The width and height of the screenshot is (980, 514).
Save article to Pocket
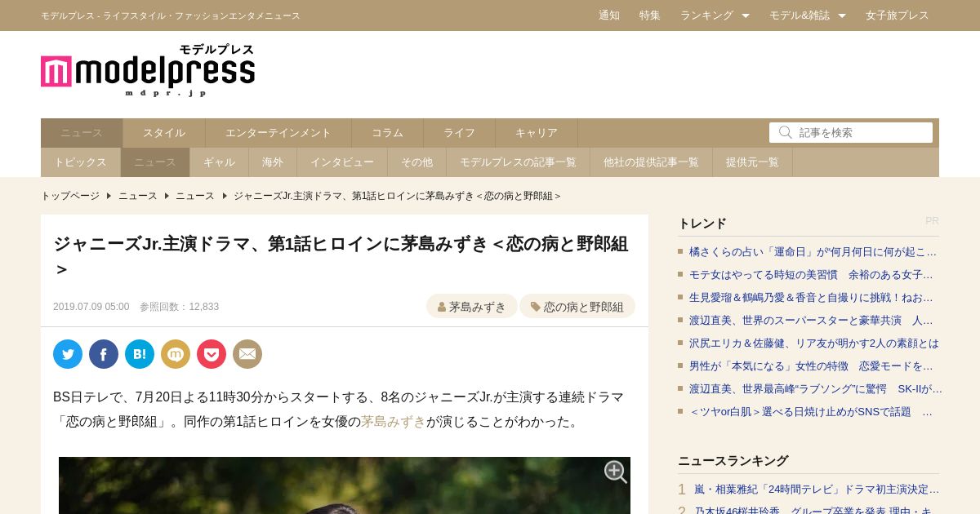[x=212, y=354]
